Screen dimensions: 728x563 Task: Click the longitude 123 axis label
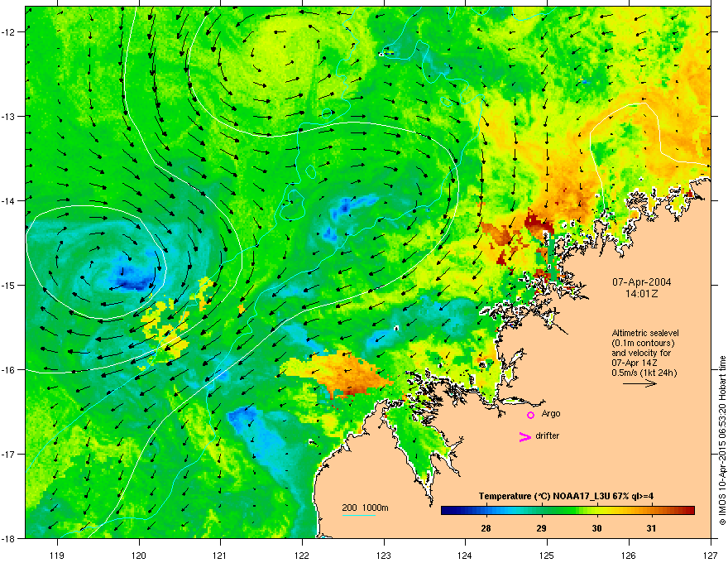coord(384,555)
